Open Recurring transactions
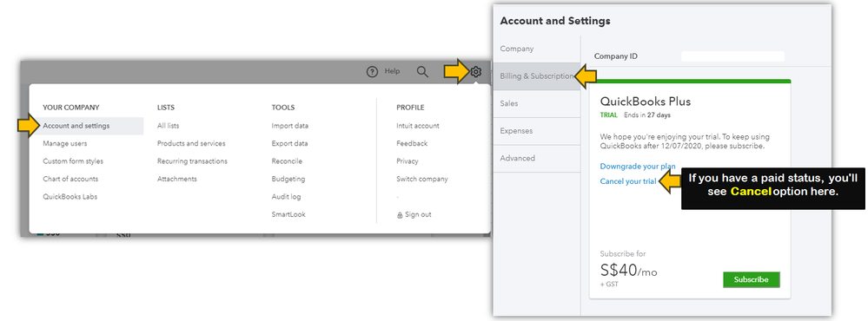 (192, 161)
